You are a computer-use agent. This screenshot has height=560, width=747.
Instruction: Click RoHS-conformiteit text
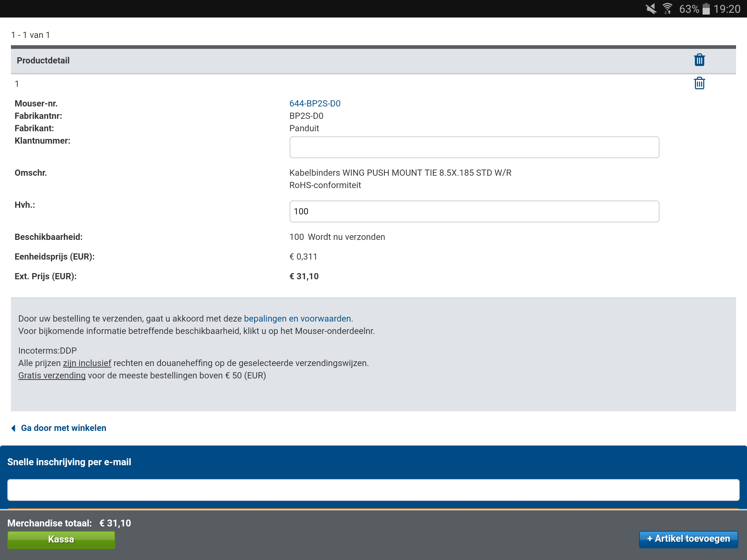(x=325, y=185)
